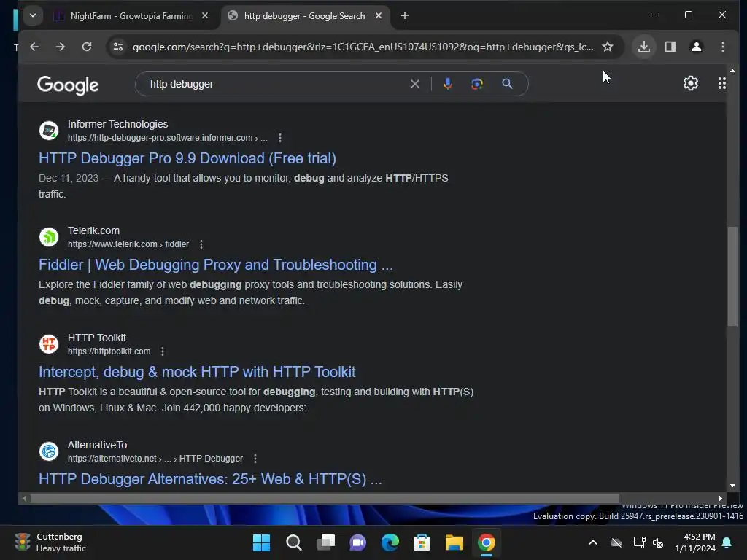Click HTTP Toolkit site favicon
The height and width of the screenshot is (560, 747).
49,344
